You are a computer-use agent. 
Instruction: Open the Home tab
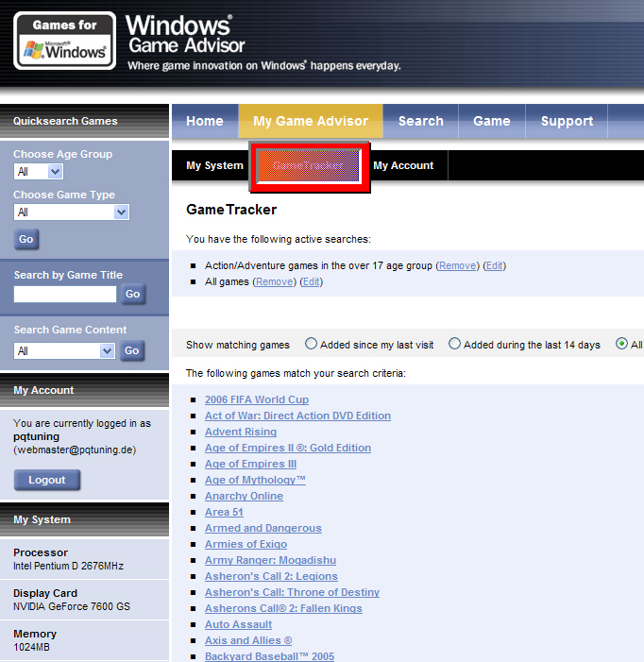coord(205,121)
